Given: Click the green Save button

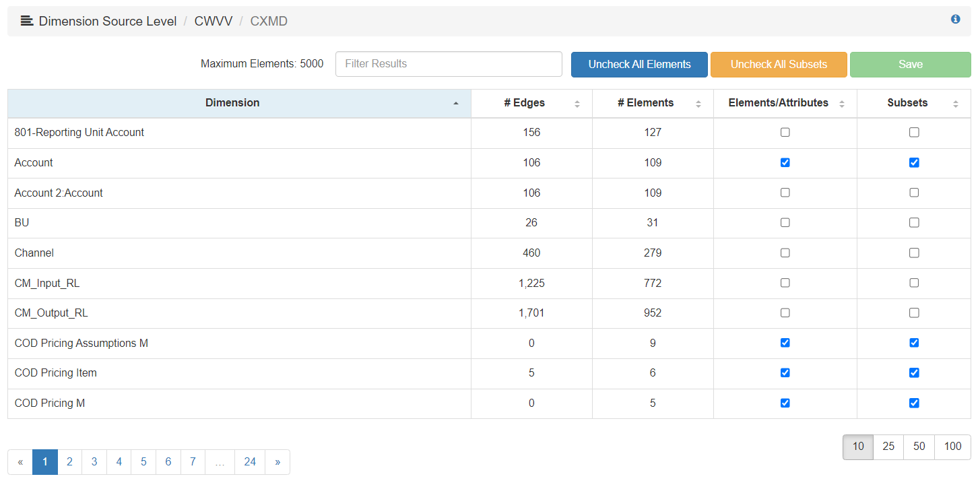Looking at the screenshot, I should (x=910, y=65).
